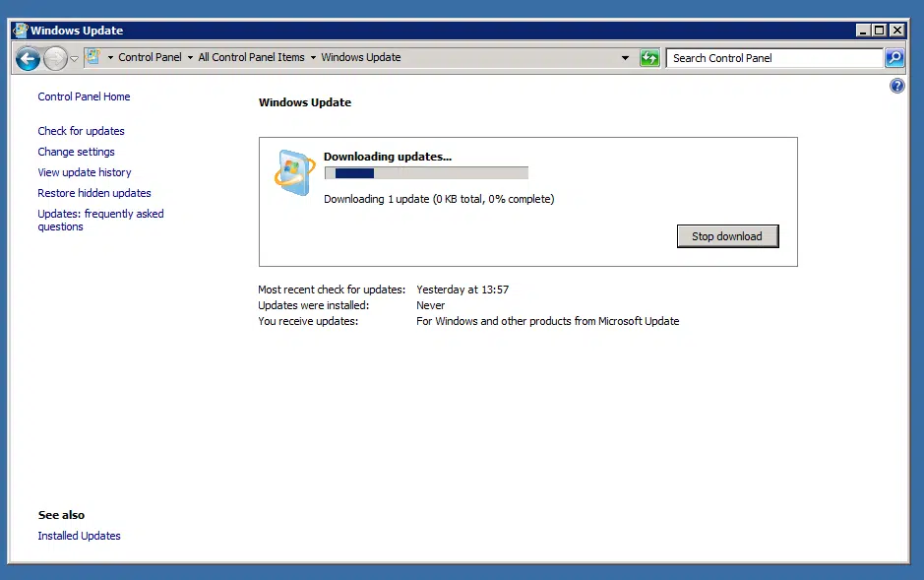
Task: Refresh the page with the green arrows button
Action: pos(649,58)
